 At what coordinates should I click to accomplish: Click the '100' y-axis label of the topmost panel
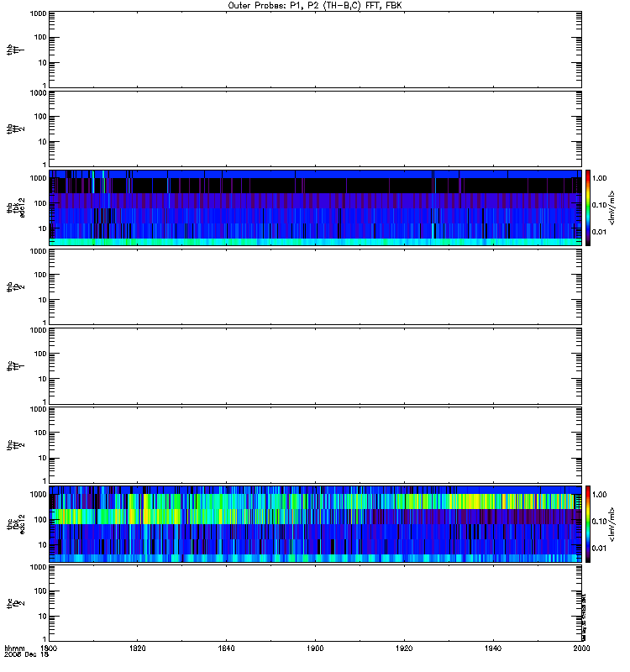[x=39, y=37]
